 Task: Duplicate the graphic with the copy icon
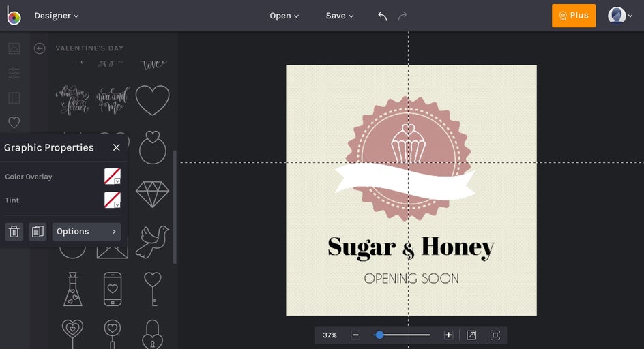pos(38,232)
